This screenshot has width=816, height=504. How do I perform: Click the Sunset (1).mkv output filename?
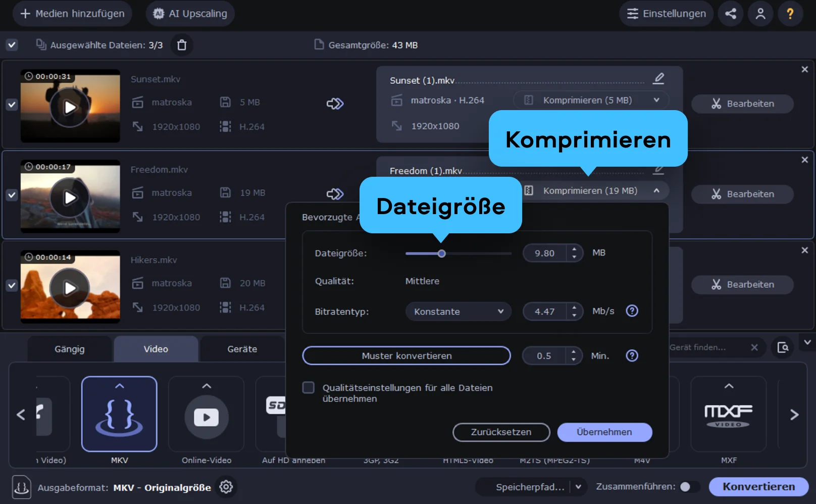tap(422, 80)
